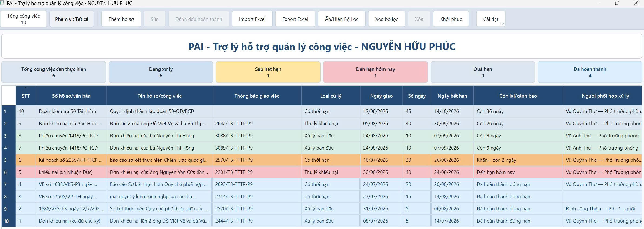Click the cell 2444/TB-TTTP-P9
This screenshot has width=644, height=229.
coord(257,221)
